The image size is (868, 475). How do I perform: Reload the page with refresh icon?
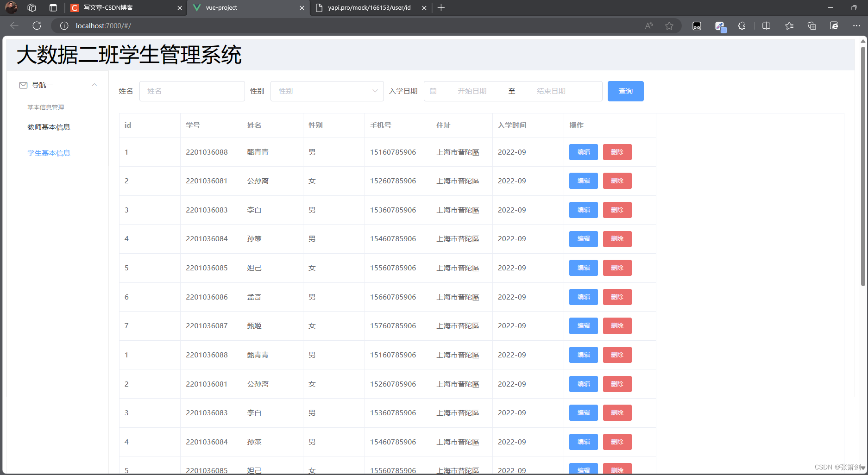37,26
